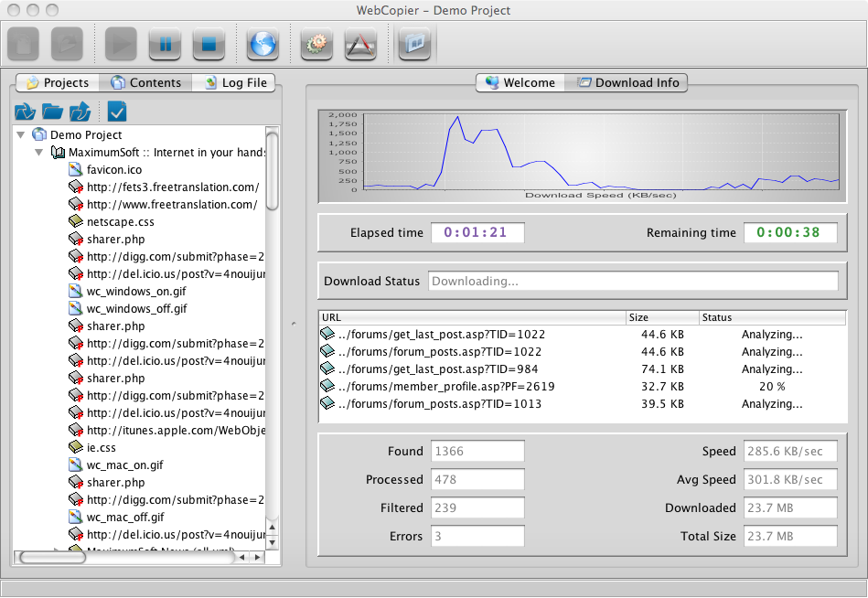Open the Log File tab
This screenshot has height=598, width=868.
(234, 83)
